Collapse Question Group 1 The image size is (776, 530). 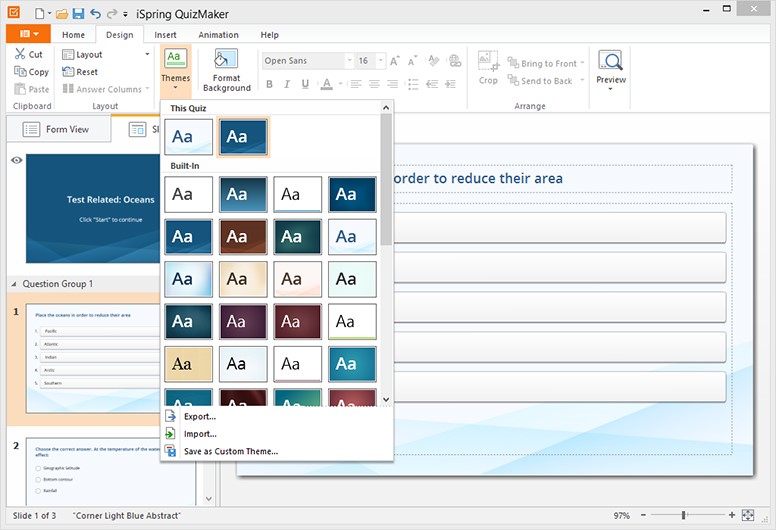pyautogui.click(x=14, y=284)
